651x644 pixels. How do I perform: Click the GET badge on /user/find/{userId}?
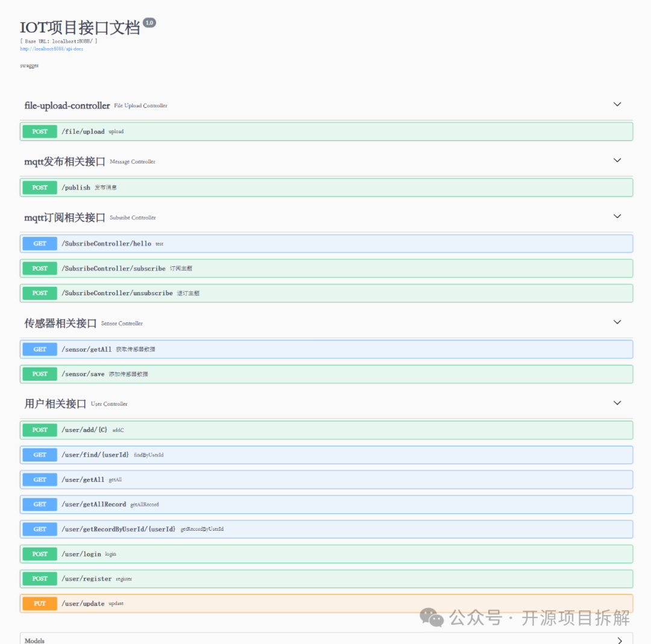pos(39,454)
